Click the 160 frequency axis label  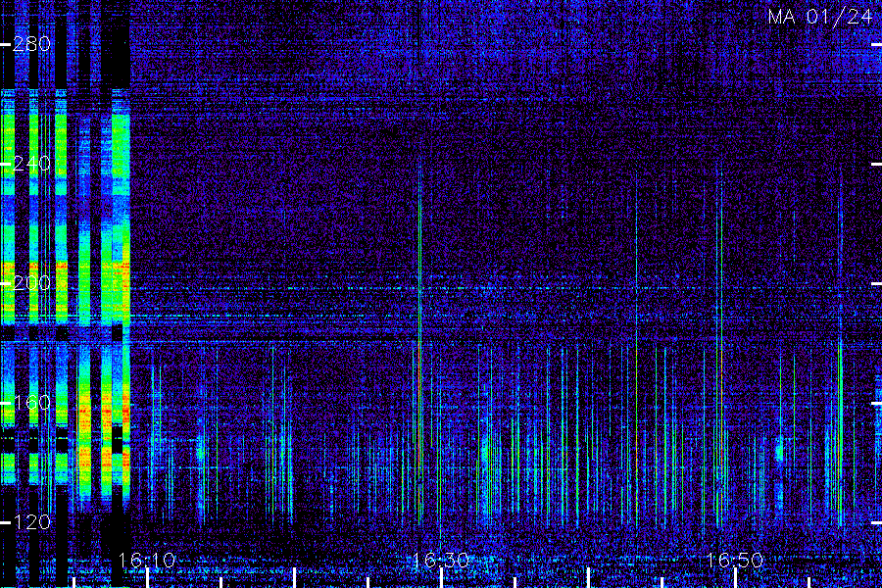click(31, 403)
